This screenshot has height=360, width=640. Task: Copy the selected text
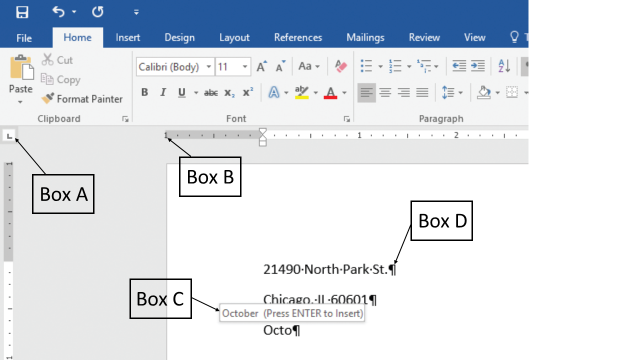[x=61, y=80]
